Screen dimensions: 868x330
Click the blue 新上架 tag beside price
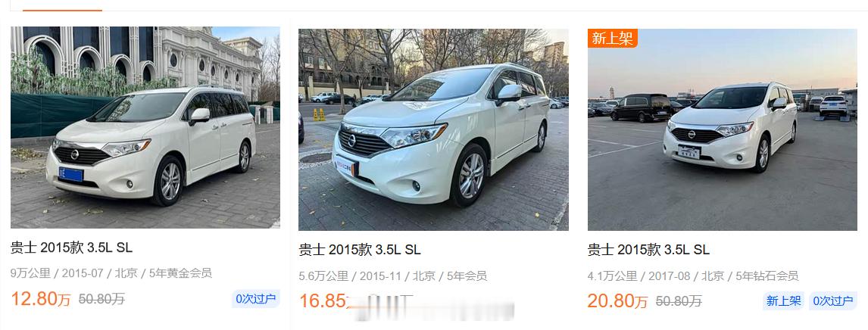[783, 301]
